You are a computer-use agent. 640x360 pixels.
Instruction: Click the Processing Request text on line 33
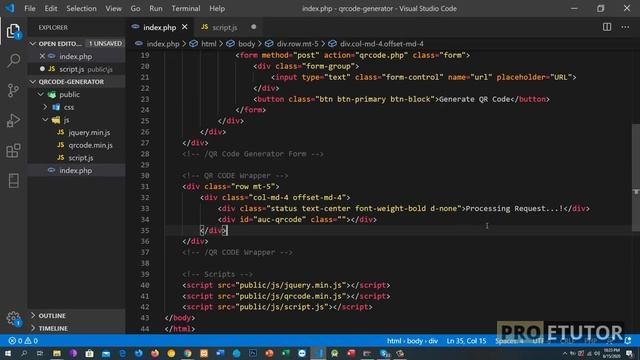(x=514, y=209)
